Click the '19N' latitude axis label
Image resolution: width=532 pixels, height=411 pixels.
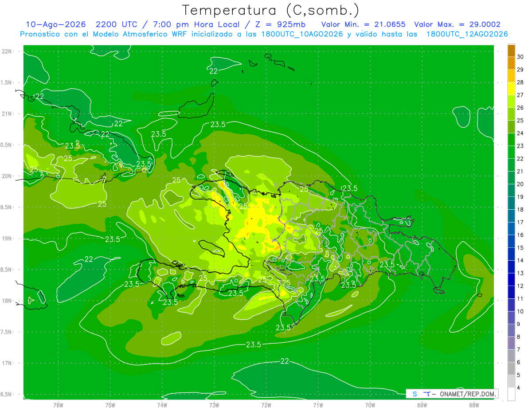7,239
